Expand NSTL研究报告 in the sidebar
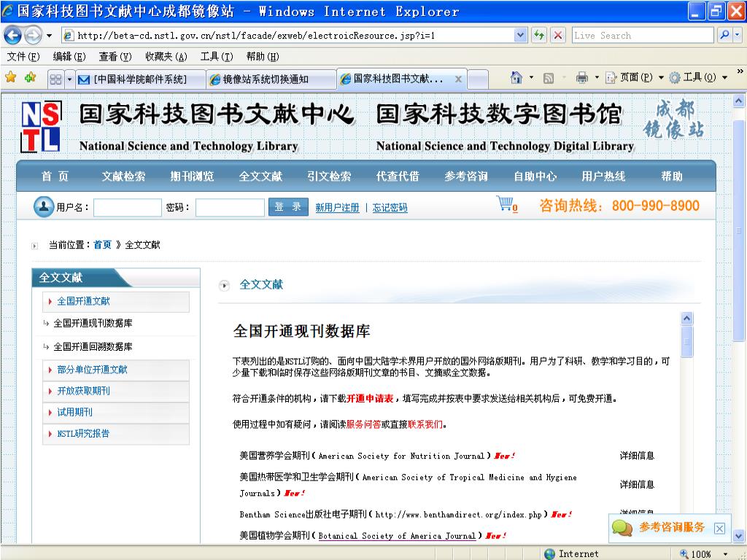Viewport: 747px width, 560px height. (x=116, y=434)
